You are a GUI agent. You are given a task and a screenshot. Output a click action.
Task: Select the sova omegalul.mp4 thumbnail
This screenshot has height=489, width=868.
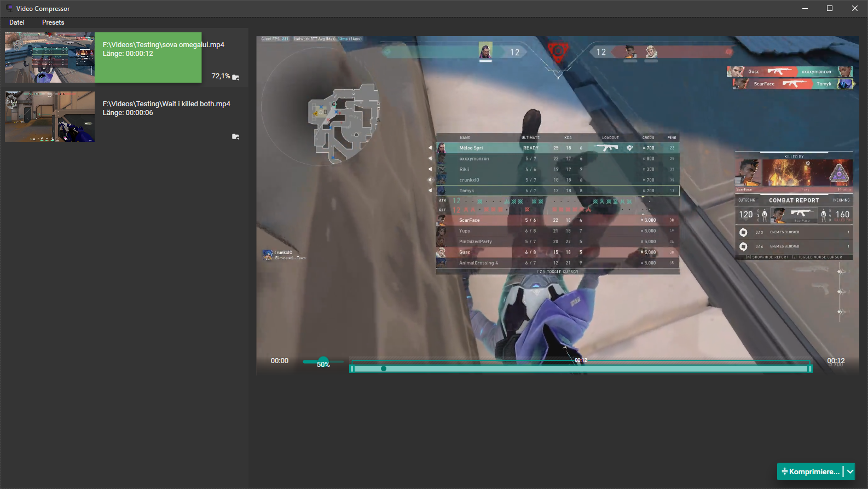[x=50, y=57]
